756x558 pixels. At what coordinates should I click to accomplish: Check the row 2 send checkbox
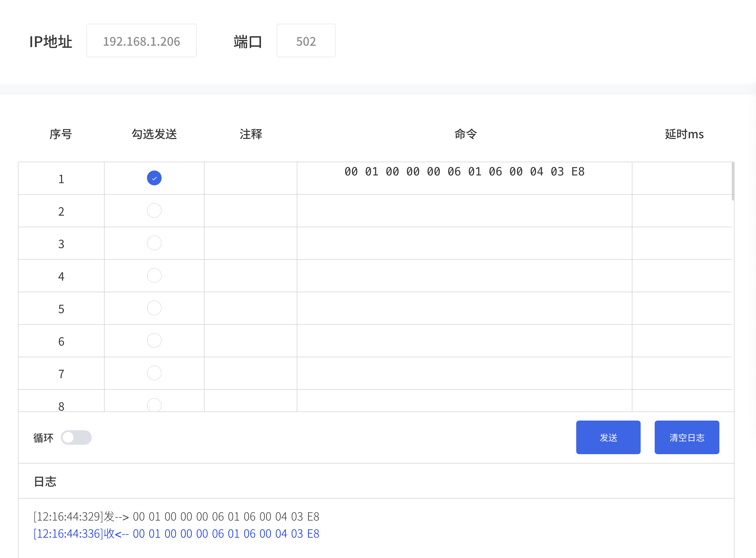point(154,210)
